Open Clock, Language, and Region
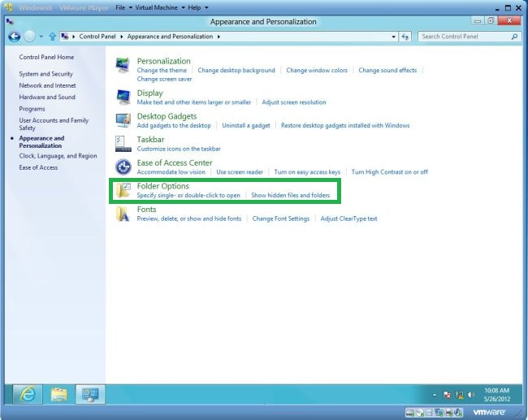 [58, 156]
